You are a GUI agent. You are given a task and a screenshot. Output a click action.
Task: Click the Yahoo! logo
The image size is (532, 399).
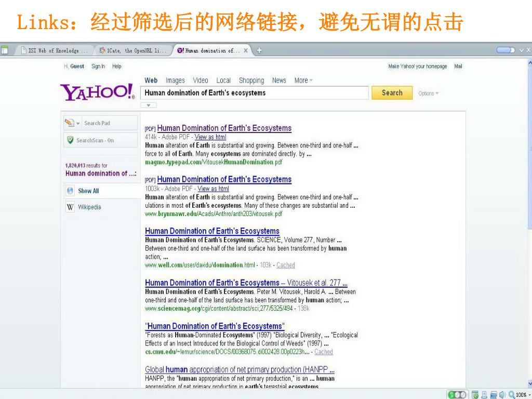[97, 92]
